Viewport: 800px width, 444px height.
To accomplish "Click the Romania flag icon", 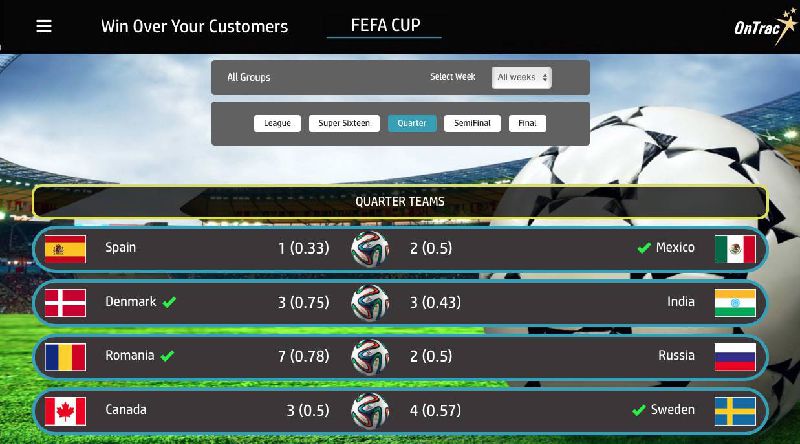I will click(x=66, y=356).
